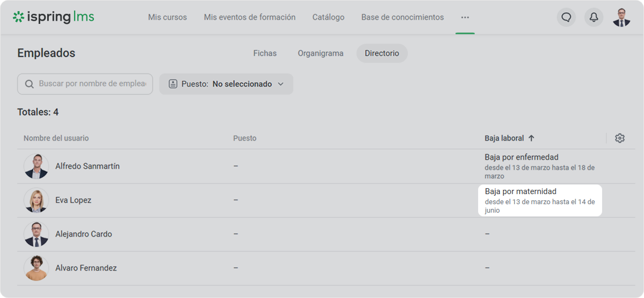
Task: Open Alvaro Fernandez's profile link
Action: (x=86, y=268)
